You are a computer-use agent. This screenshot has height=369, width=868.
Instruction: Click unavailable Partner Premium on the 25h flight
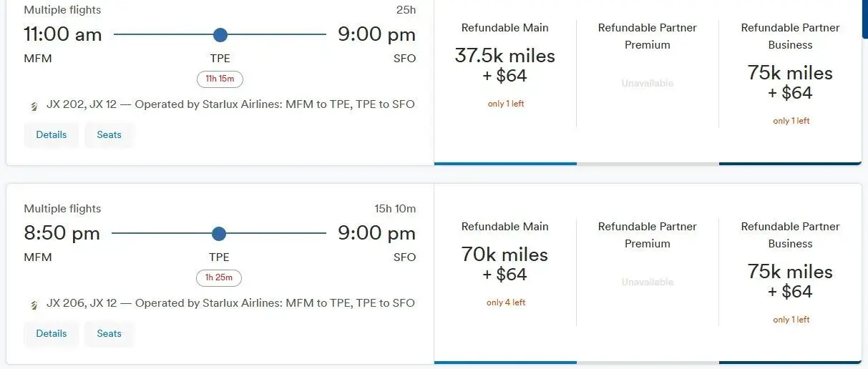648,83
